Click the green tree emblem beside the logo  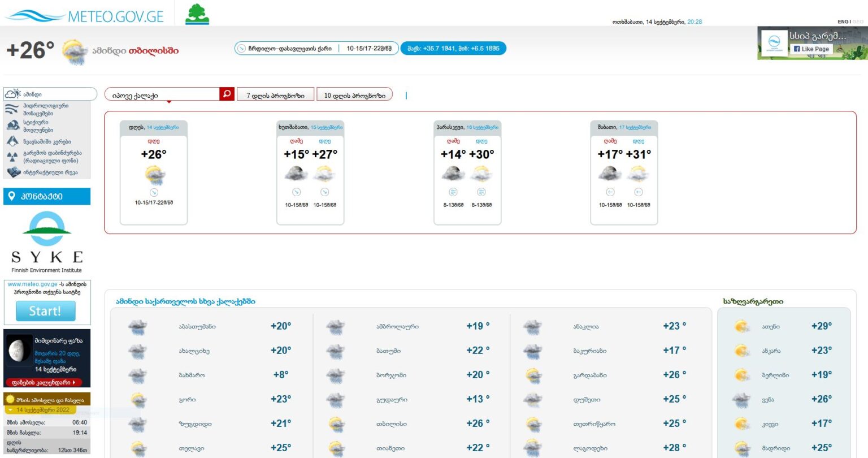click(196, 12)
